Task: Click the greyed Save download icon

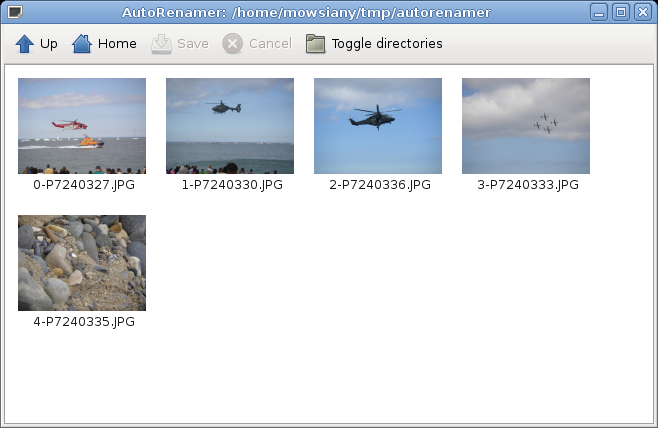Action: (x=161, y=44)
